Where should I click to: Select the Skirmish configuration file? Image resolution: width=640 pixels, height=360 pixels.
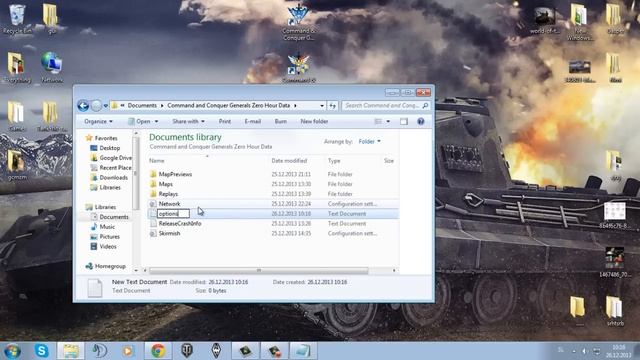point(169,233)
